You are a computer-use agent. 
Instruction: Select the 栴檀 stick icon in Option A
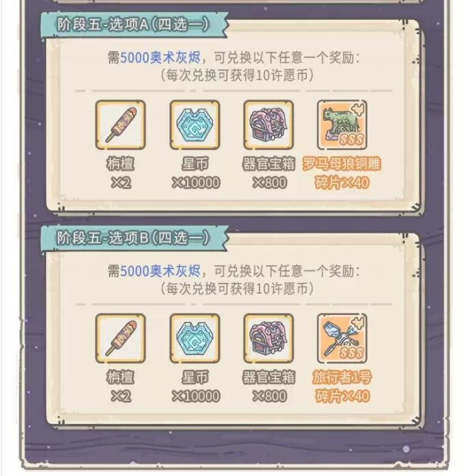[x=121, y=125]
